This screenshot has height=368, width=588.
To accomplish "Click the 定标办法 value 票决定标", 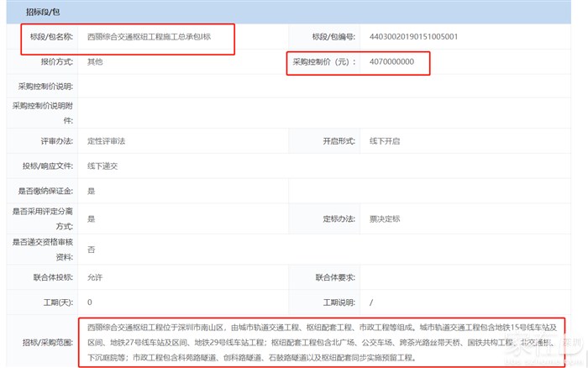I will pos(385,218).
